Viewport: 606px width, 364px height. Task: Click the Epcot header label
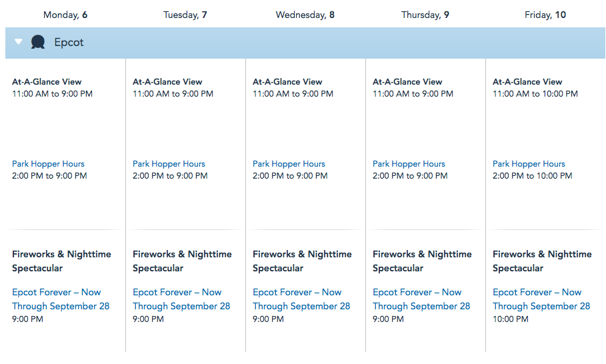point(69,43)
